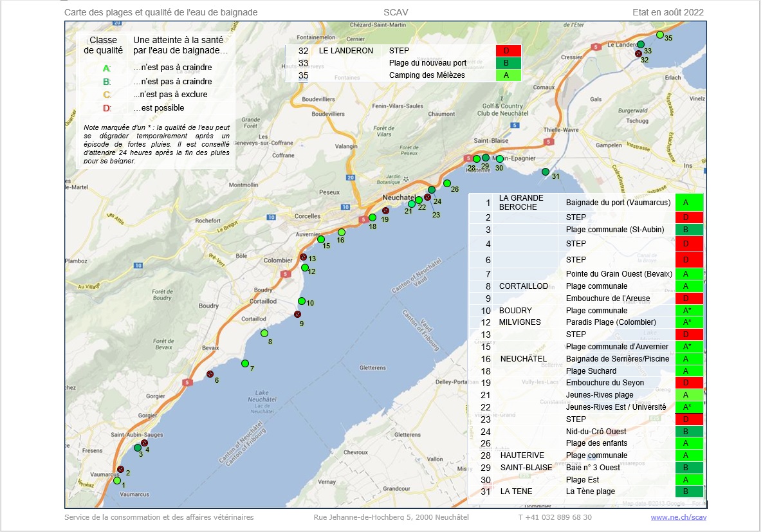Click the red D cell for Embouchure du Seyon
This screenshot has height=532, width=772.
tap(689, 383)
